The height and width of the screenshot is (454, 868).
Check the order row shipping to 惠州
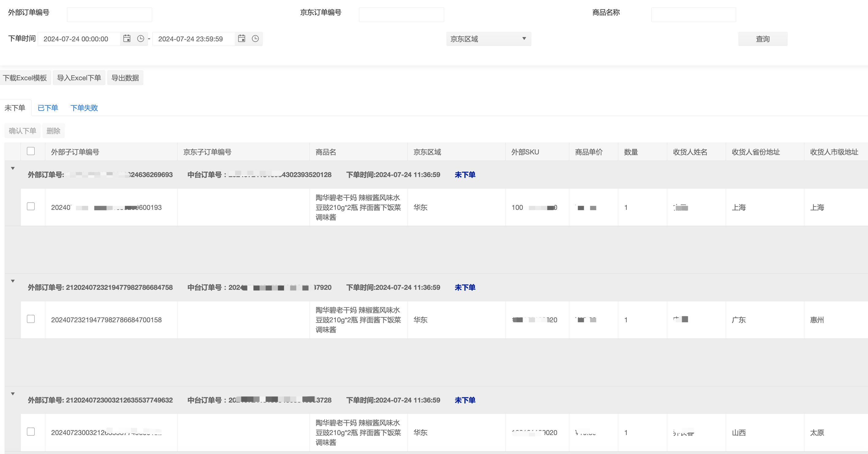31,319
